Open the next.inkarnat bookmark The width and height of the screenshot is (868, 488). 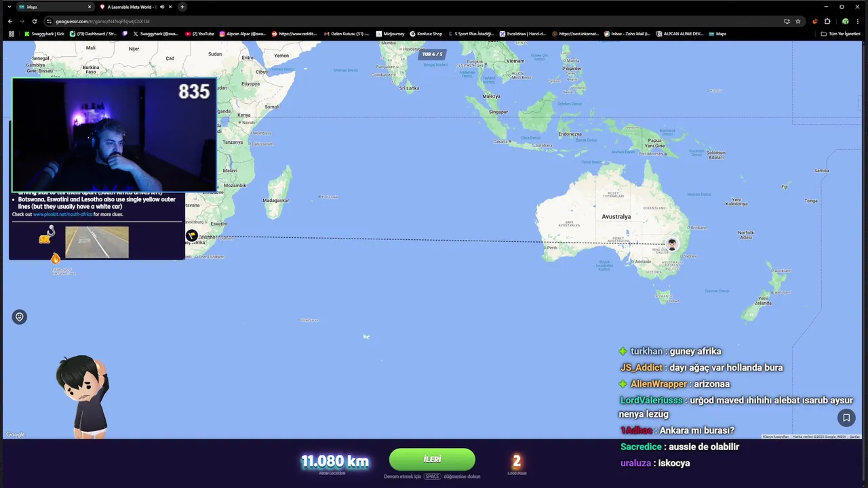pyautogui.click(x=576, y=33)
